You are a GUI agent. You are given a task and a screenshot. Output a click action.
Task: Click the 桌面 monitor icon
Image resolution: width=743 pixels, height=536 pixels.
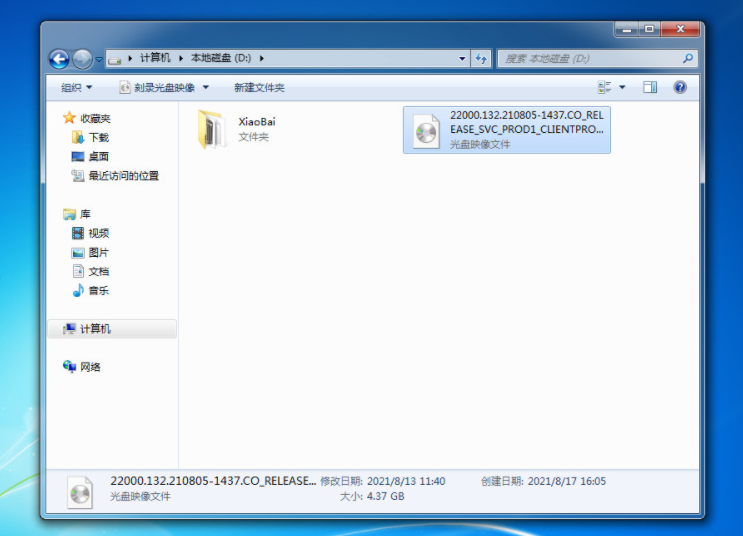(78, 156)
